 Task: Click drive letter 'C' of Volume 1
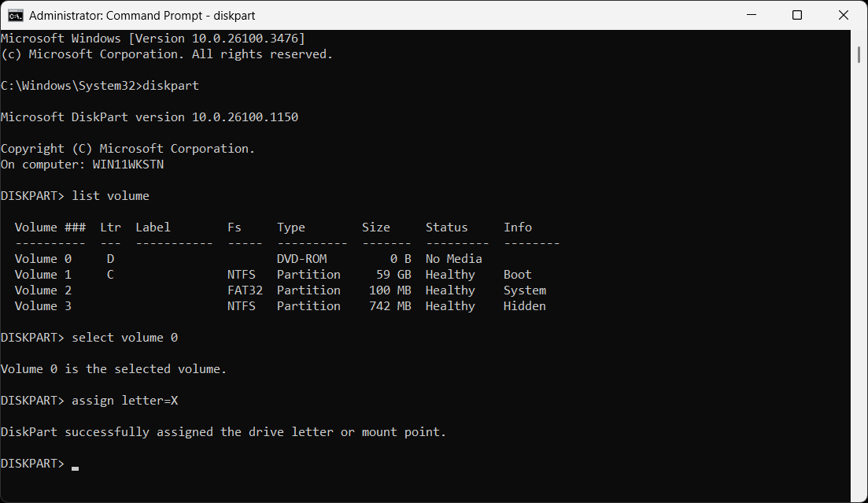pos(110,275)
